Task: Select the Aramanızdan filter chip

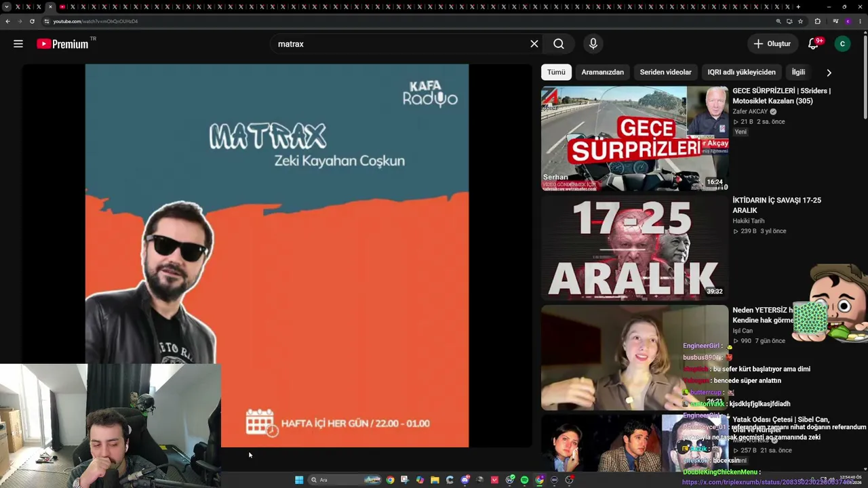Action: [x=602, y=73]
